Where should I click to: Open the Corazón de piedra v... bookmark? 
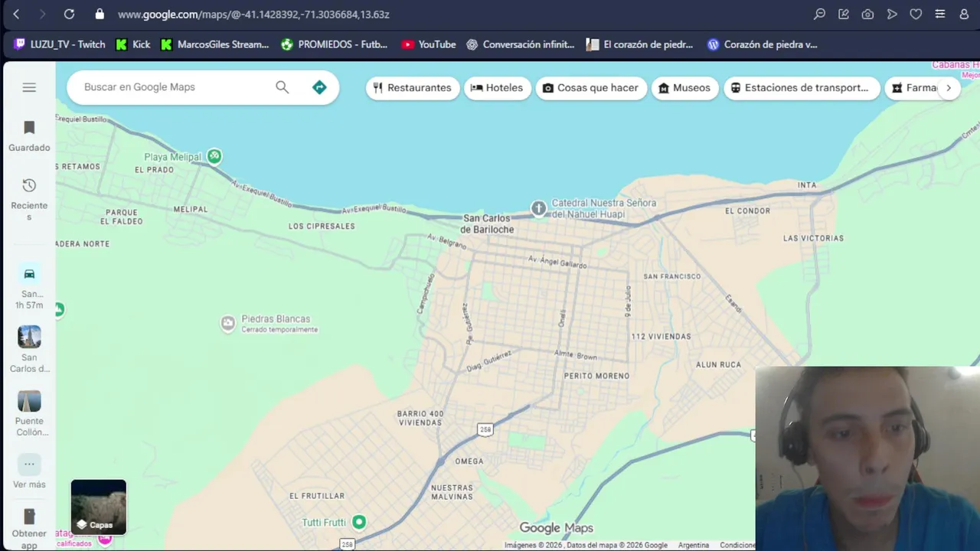[x=762, y=44]
